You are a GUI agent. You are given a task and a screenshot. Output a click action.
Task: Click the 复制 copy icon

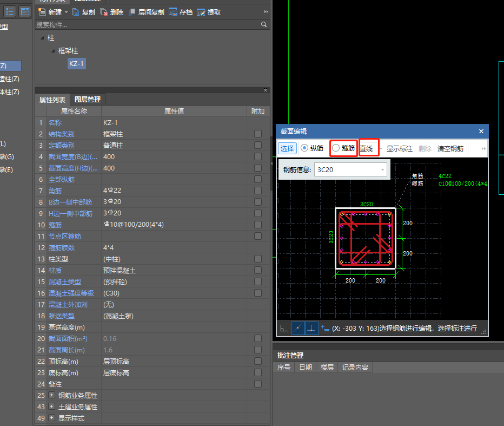click(76, 12)
